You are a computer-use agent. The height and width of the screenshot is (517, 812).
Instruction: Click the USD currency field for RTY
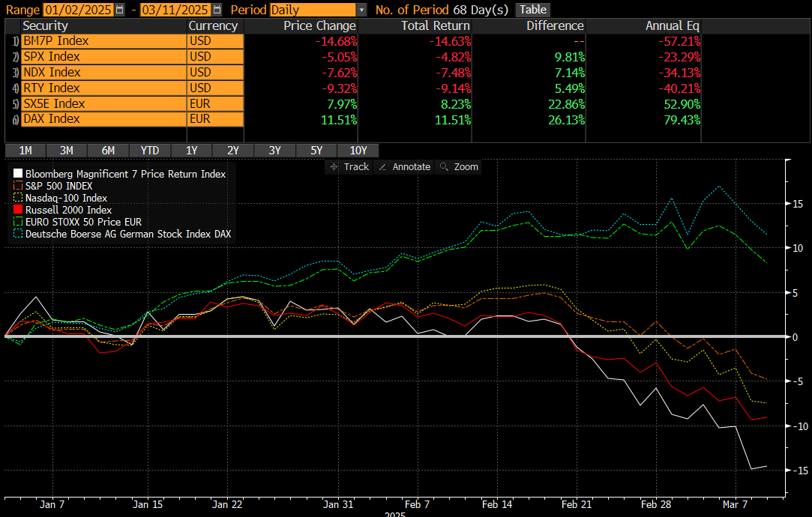click(215, 88)
